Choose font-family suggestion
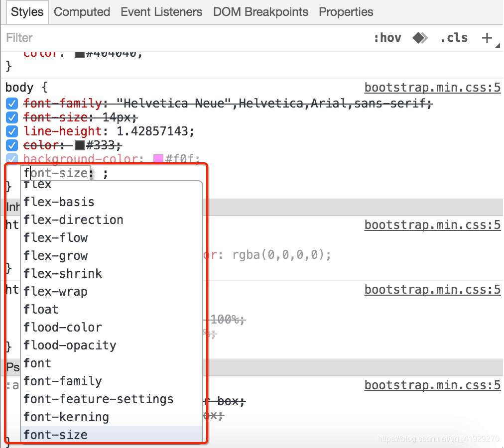Image resolution: width=504 pixels, height=448 pixels. [112, 381]
